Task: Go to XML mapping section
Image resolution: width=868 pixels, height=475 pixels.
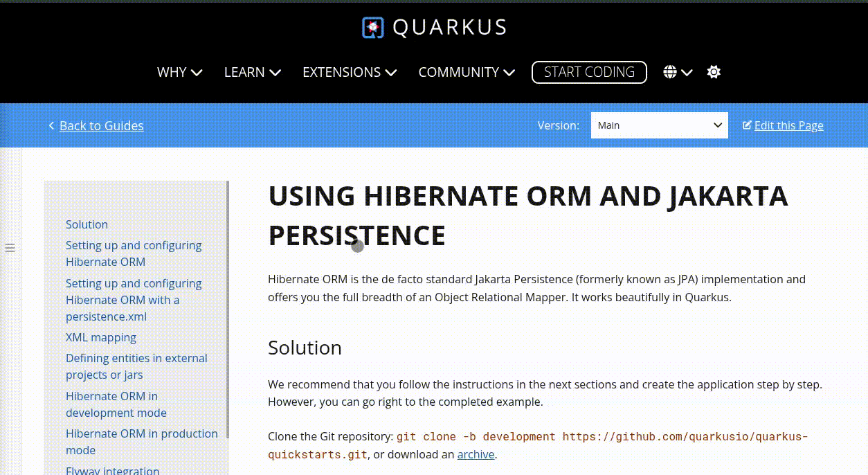Action: pos(101,337)
